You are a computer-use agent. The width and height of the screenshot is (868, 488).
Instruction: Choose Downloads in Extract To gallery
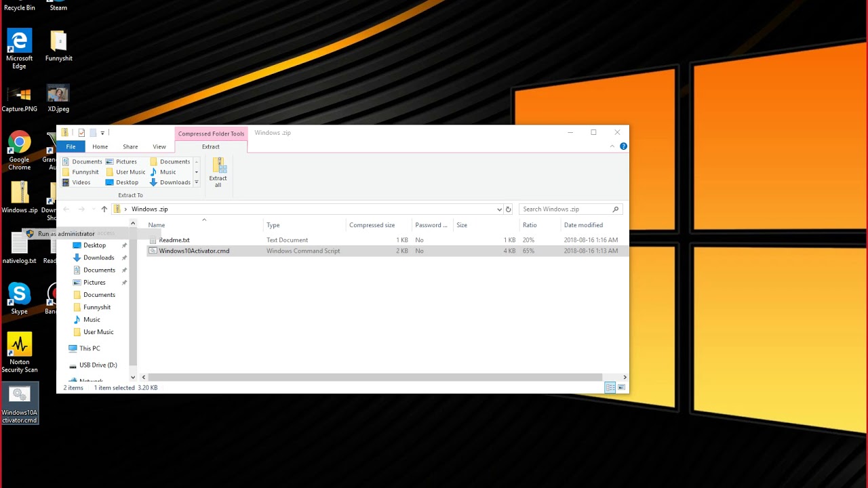coord(170,182)
